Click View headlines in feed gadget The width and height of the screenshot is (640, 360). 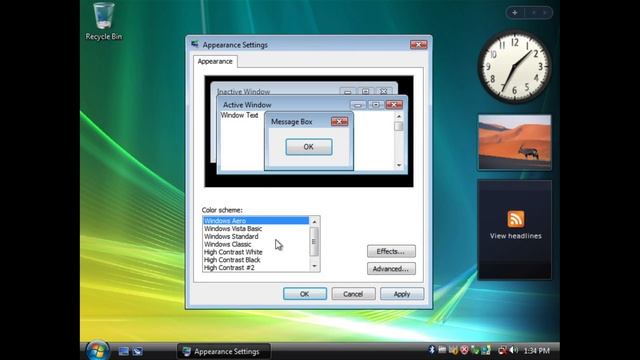pyautogui.click(x=516, y=236)
